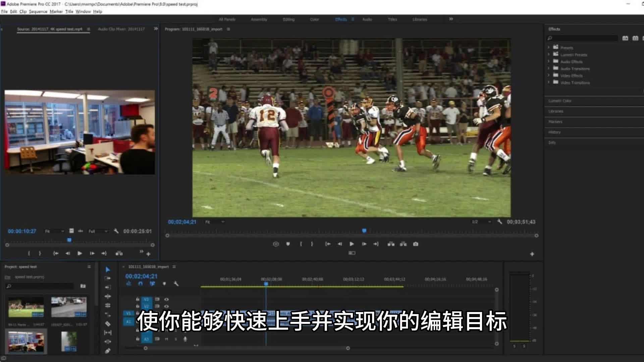Viewport: 644px width, 362px height.
Task: Expand the Video Effects folder
Action: (x=549, y=76)
